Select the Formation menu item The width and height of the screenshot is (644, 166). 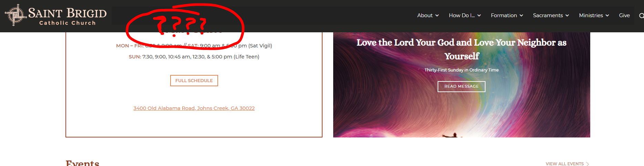tap(504, 15)
